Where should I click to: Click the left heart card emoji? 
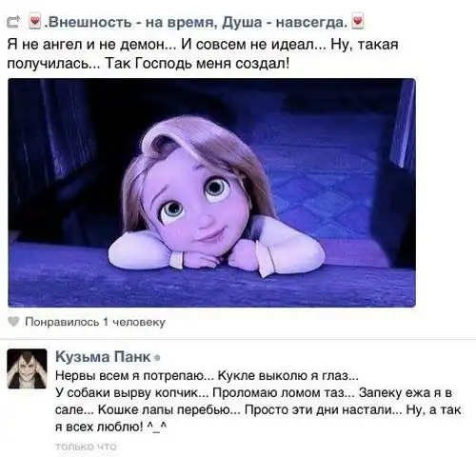[x=35, y=22]
